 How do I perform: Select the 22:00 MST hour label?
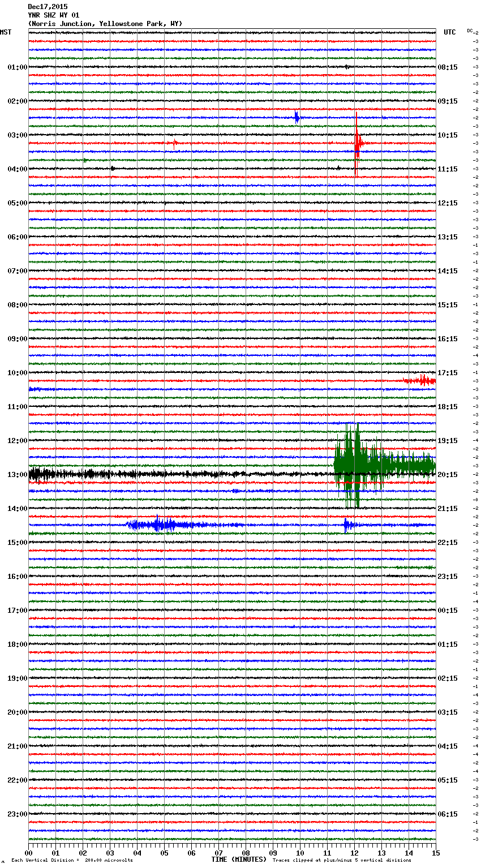18,780
